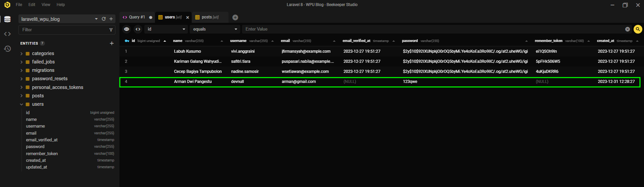Image resolution: width=644 pixels, height=187 pixels.
Task: Click the Enter Value filter field
Action: pyautogui.click(x=433, y=29)
